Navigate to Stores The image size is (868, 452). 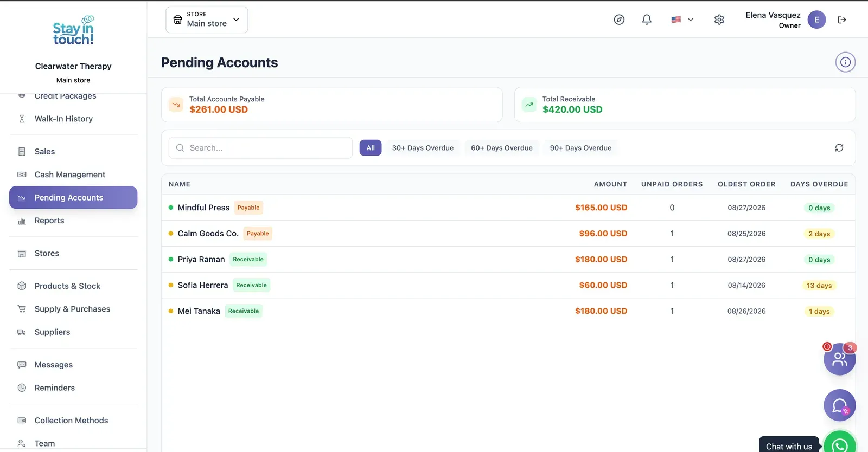73,254
